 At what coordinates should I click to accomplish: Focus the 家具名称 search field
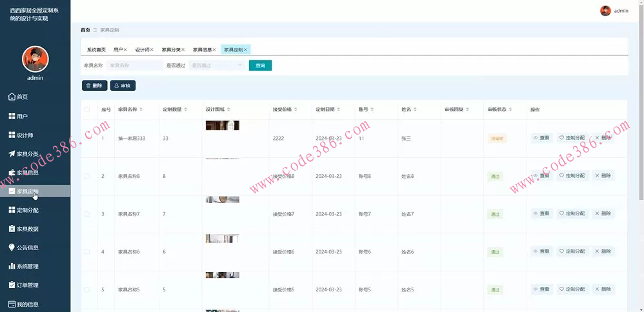coord(135,65)
